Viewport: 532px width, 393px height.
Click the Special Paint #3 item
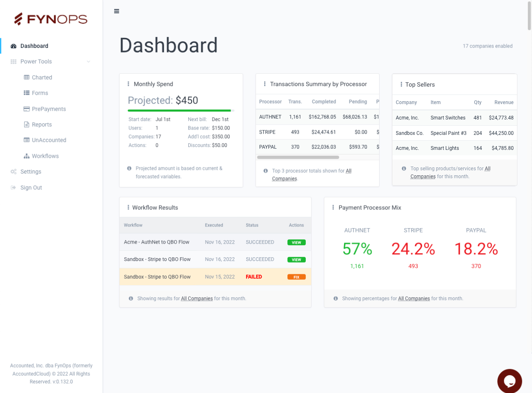(449, 133)
